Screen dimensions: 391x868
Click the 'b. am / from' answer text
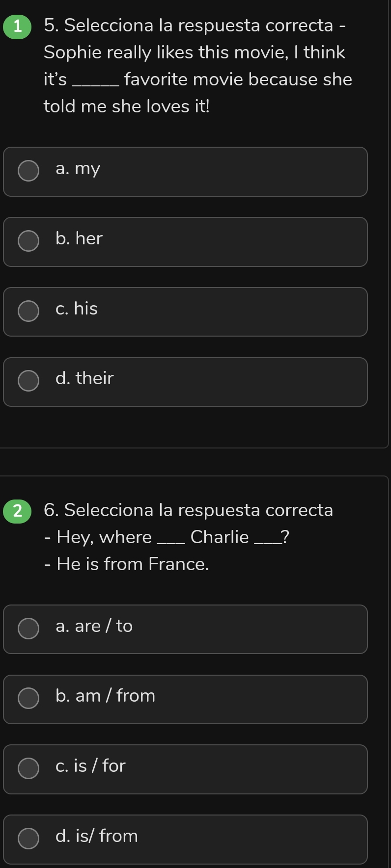(106, 696)
